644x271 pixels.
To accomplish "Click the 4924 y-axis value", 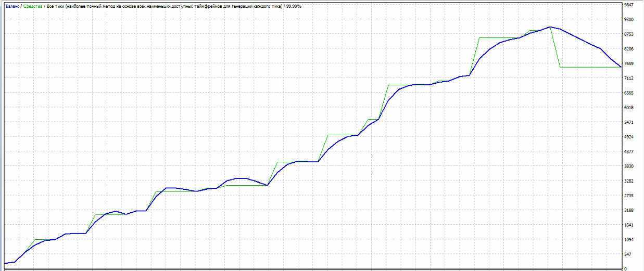I will 628,137.
